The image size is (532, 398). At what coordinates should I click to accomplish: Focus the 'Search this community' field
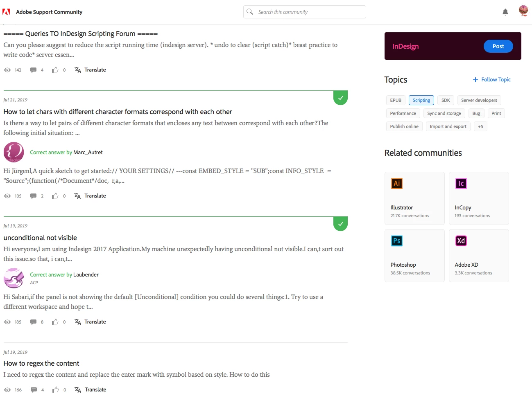(x=304, y=12)
